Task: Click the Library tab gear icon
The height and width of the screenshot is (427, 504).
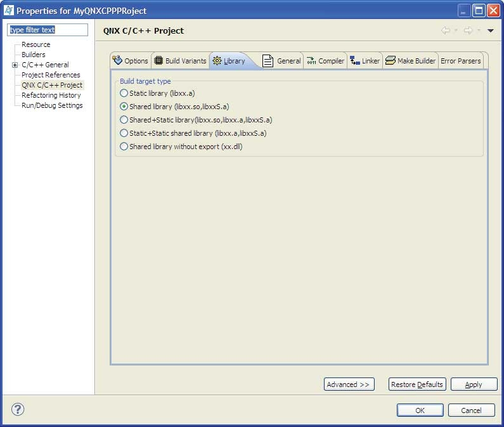Action: pos(217,61)
